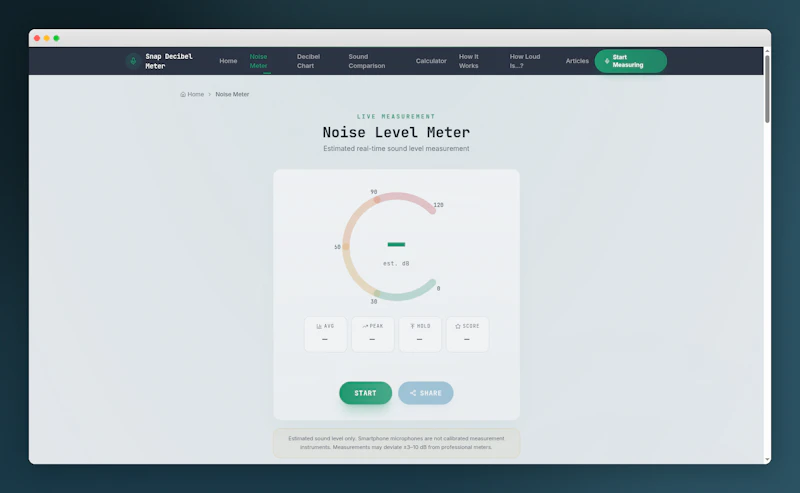Open the Calculator nav item
The height and width of the screenshot is (493, 800).
(431, 61)
